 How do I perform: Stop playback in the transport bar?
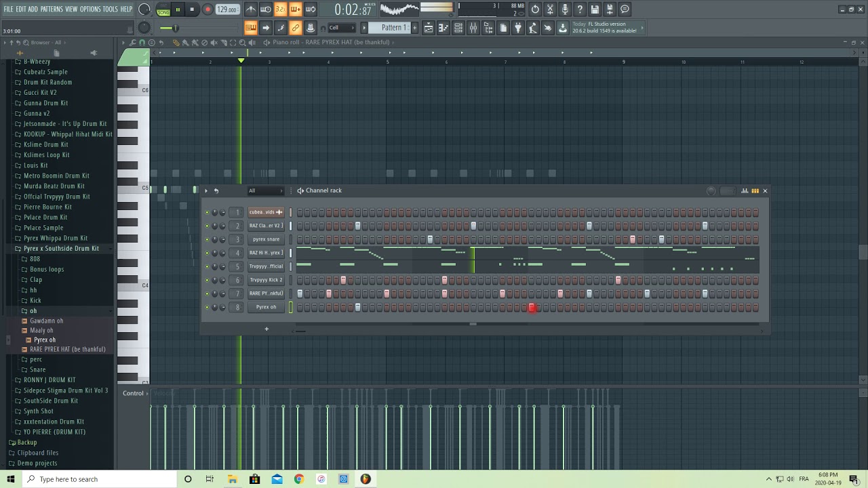192,9
